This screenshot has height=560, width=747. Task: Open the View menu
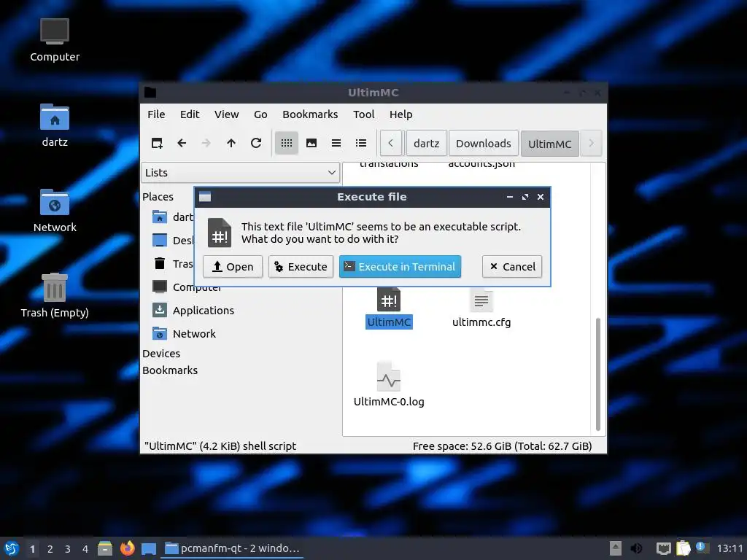click(226, 114)
